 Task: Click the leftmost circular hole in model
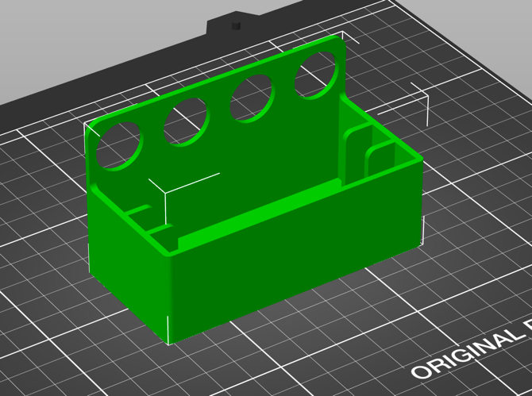[119, 147]
